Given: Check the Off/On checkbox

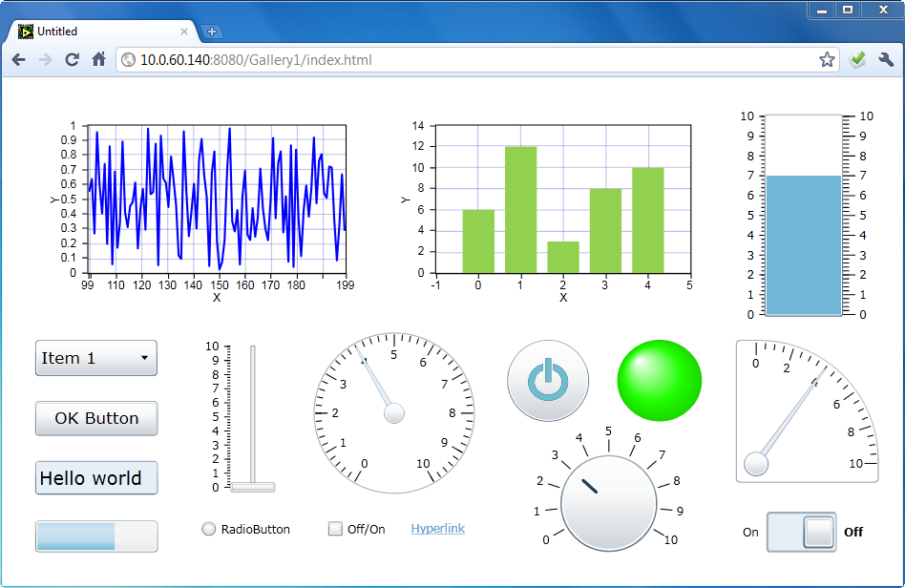Looking at the screenshot, I should pyautogui.click(x=335, y=529).
